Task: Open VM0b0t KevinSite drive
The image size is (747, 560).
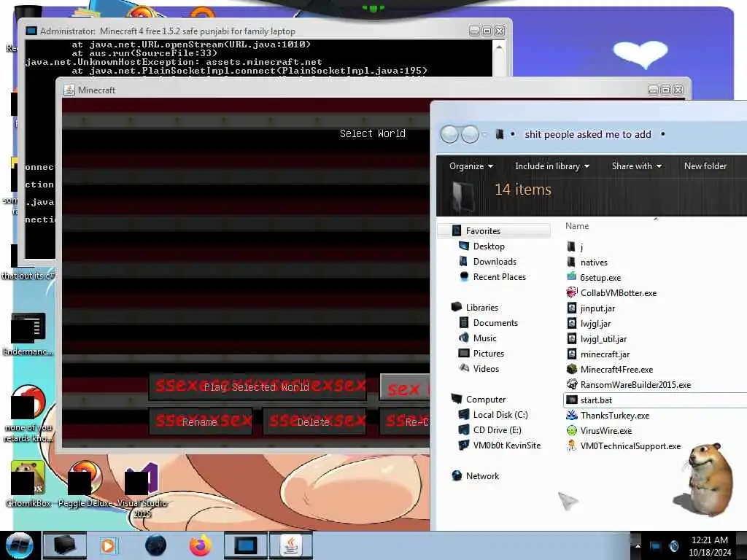Action: pos(506,446)
